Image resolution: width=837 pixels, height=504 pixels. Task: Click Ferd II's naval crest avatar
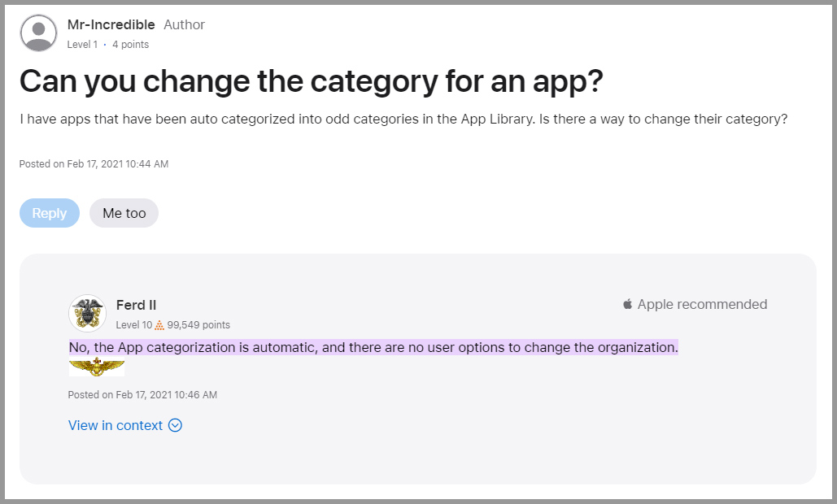click(x=86, y=313)
